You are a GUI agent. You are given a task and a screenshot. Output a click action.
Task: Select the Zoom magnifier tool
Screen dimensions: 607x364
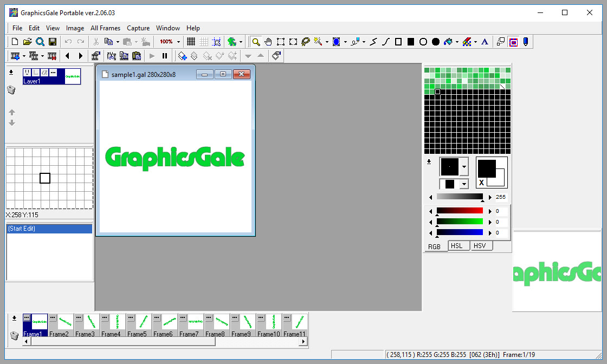[256, 42]
